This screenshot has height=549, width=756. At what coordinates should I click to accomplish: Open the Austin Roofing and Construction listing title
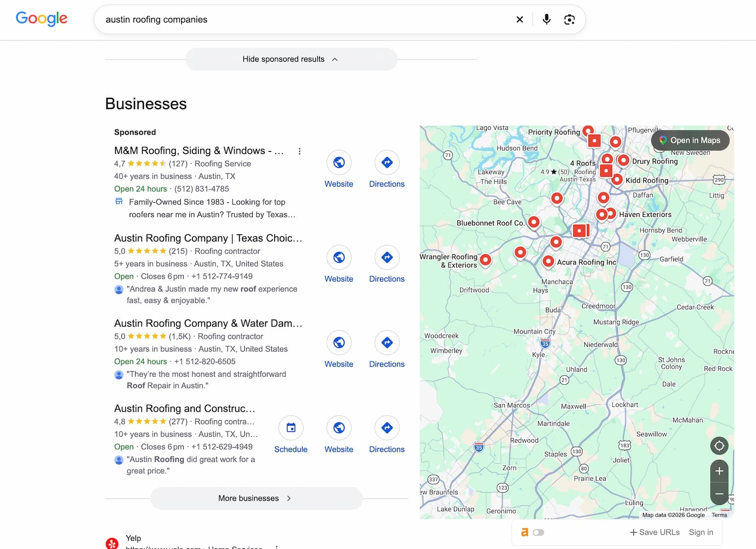pos(185,408)
